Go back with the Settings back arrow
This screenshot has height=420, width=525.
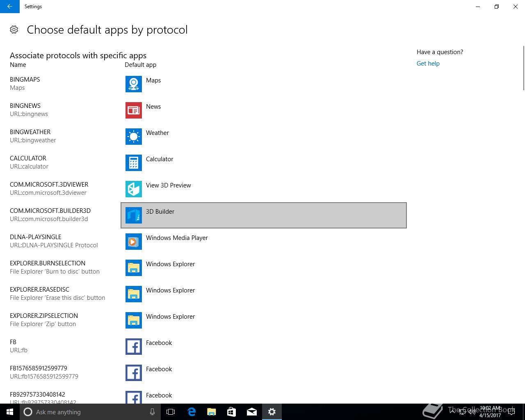click(x=10, y=7)
